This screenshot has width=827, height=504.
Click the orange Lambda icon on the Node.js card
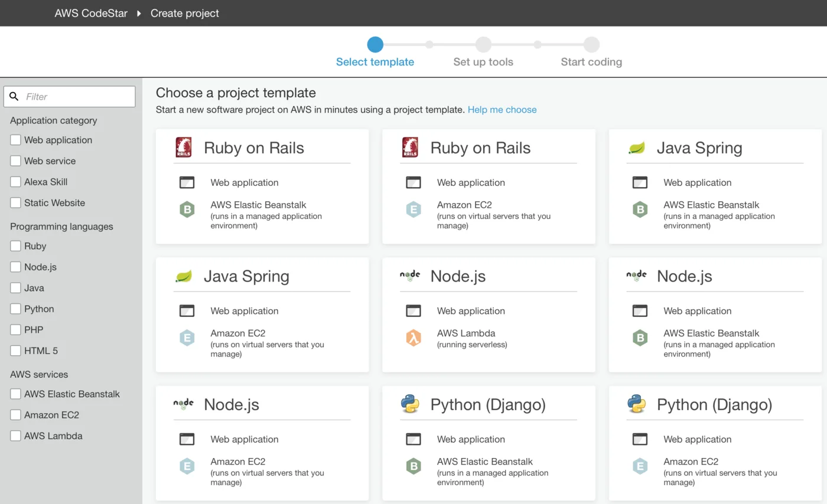pyautogui.click(x=413, y=338)
